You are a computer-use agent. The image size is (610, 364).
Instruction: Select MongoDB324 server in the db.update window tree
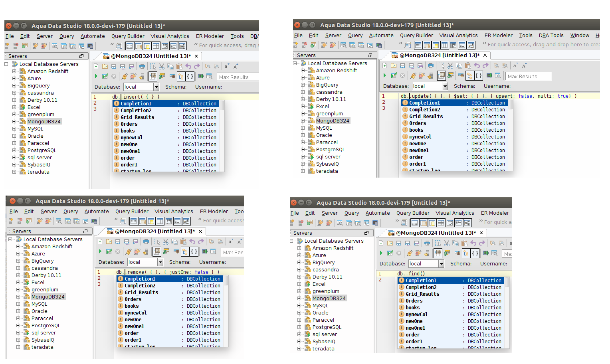pos(333,121)
